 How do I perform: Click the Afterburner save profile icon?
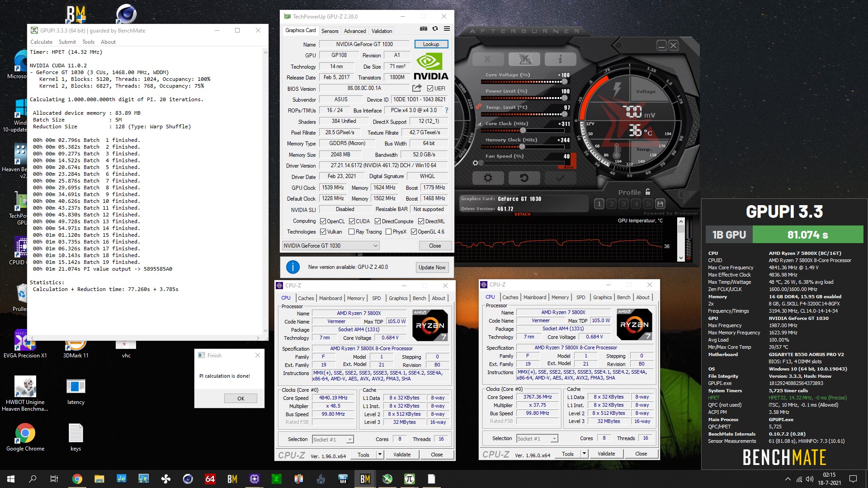click(660, 204)
